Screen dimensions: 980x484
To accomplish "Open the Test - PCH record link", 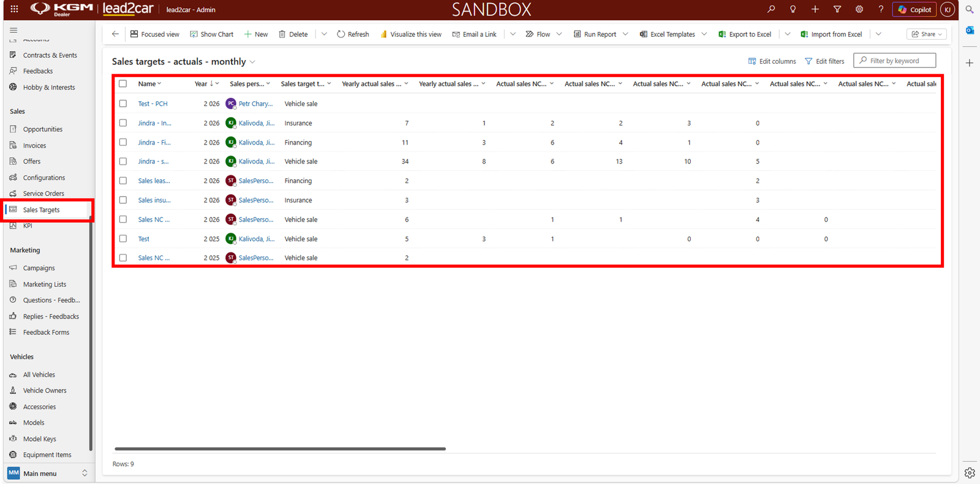I will pos(153,104).
